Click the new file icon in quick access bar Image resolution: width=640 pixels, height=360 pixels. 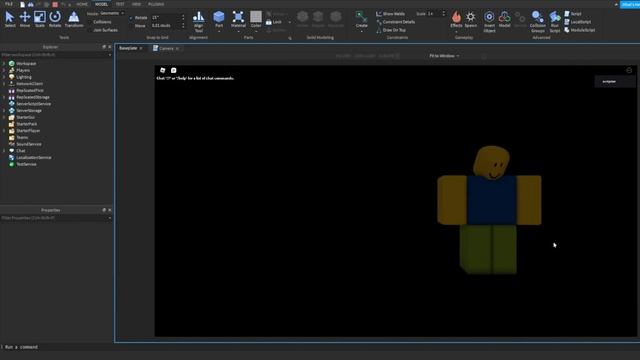point(22,4)
